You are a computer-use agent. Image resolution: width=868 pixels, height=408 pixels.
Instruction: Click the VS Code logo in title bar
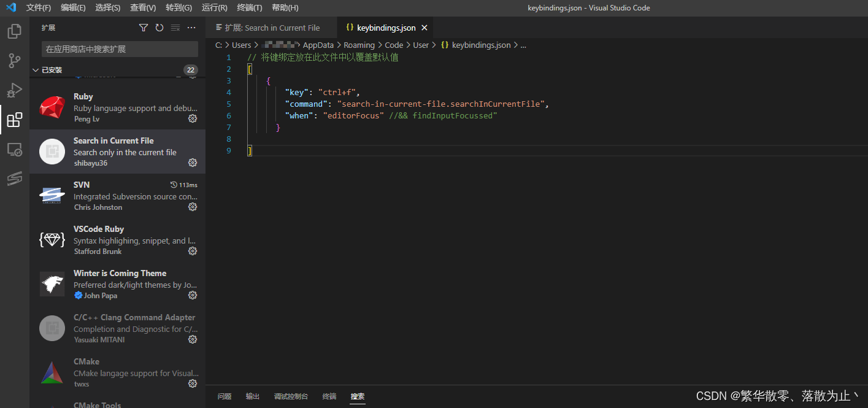[11, 8]
